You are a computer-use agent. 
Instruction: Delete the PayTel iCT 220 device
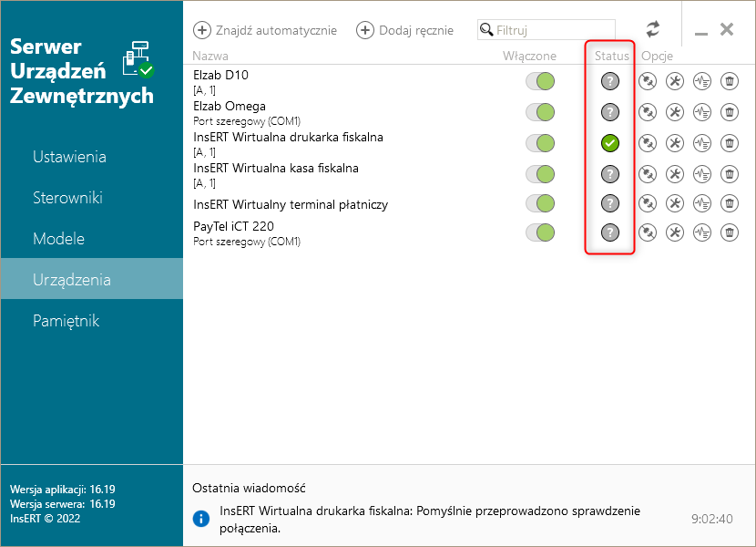(730, 232)
